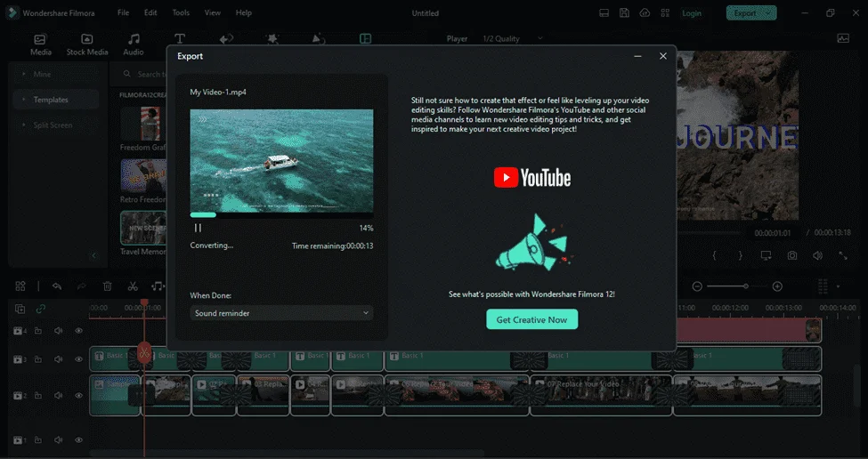
Task: Click the Login link
Action: (x=692, y=13)
